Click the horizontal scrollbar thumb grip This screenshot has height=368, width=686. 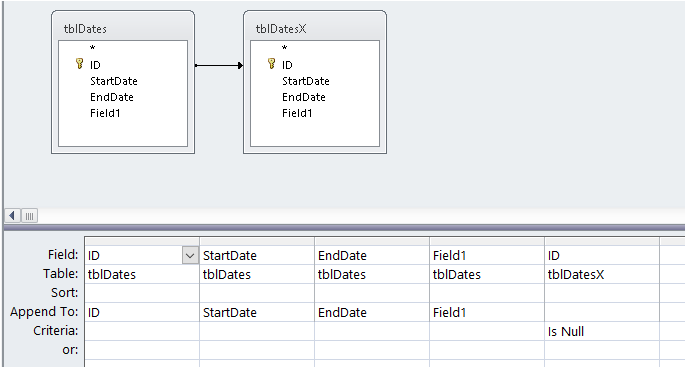[x=29, y=216]
